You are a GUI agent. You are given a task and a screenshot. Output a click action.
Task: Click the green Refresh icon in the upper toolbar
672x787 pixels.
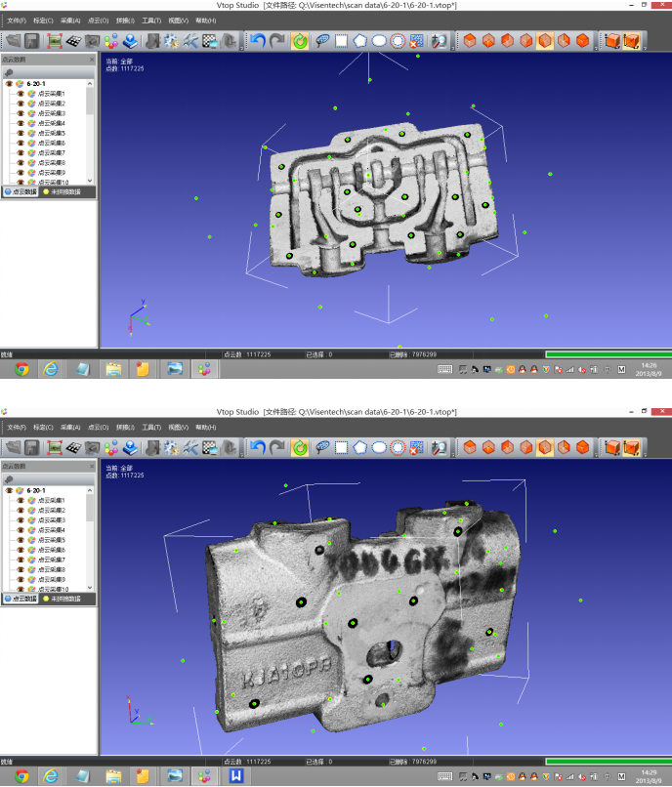tap(299, 41)
